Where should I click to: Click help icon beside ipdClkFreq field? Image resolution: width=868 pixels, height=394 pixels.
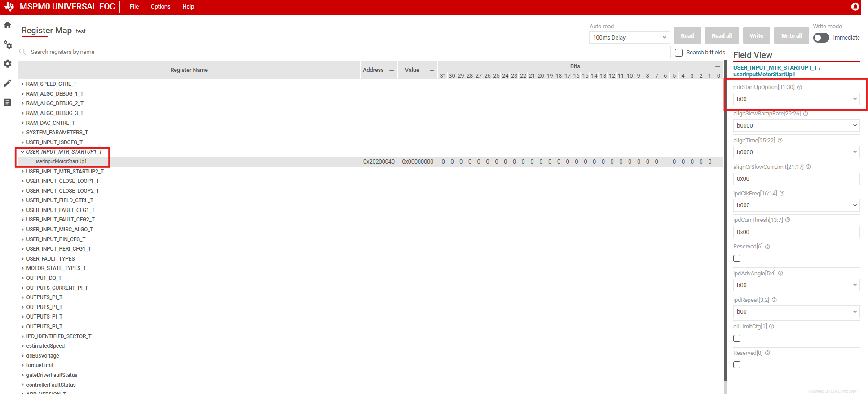click(x=782, y=194)
